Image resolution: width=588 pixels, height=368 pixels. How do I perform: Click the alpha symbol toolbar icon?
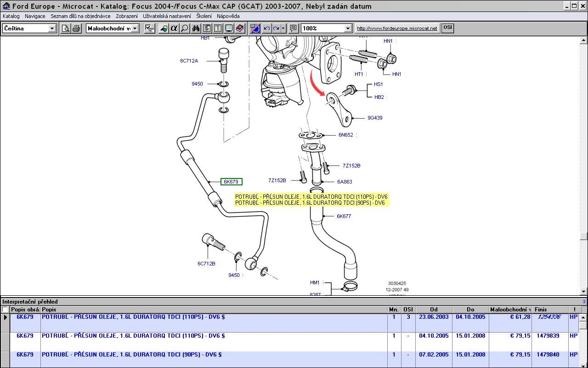[174, 29]
